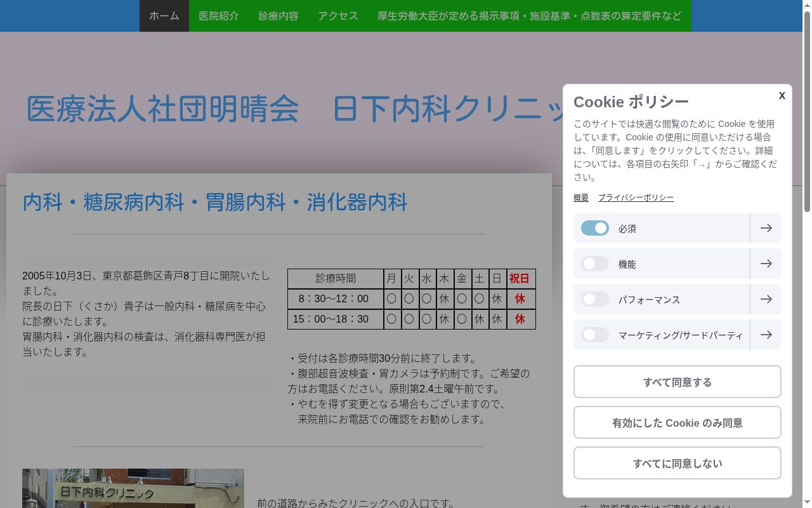Screen dimensions: 812x508
Task: Click the page vertical scrollbar thumb
Action: pyautogui.click(x=807, y=111)
